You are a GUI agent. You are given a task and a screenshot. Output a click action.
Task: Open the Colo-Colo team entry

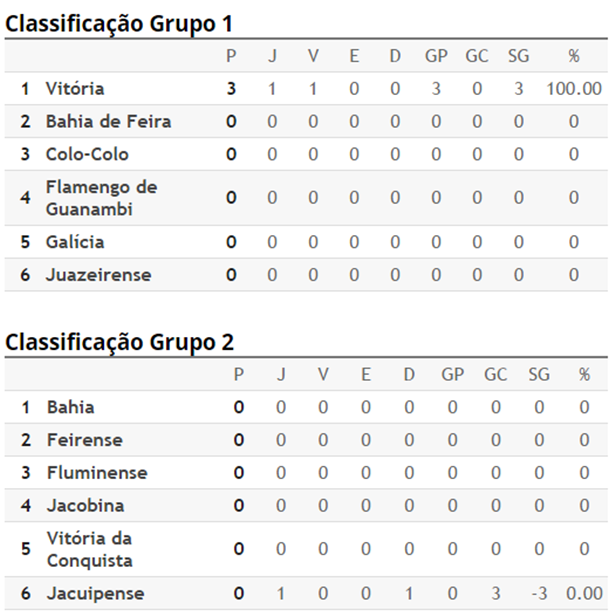[x=87, y=154]
